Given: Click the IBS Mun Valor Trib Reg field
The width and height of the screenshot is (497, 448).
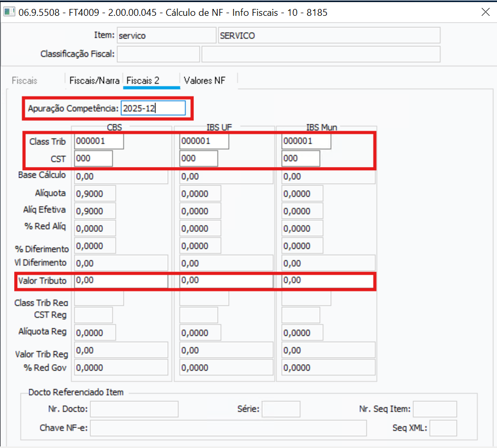Looking at the screenshot, I should (328, 350).
